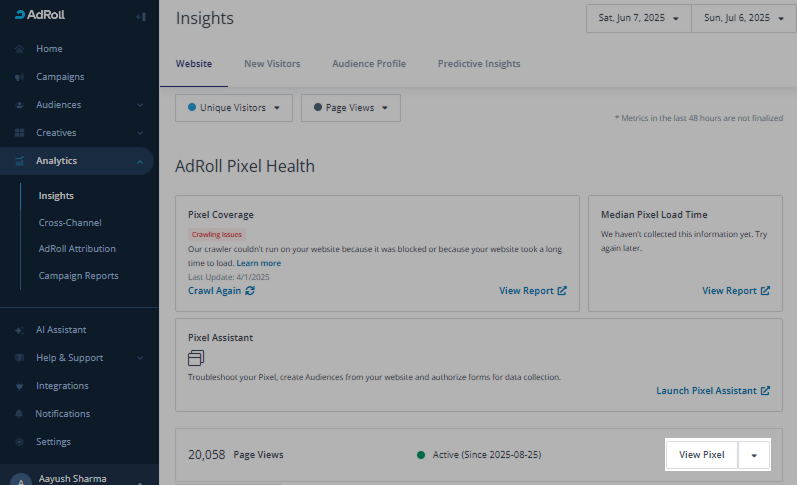797x485 pixels.
Task: Open the start date Sat, Jun 7, 2025 picker
Action: pos(638,18)
